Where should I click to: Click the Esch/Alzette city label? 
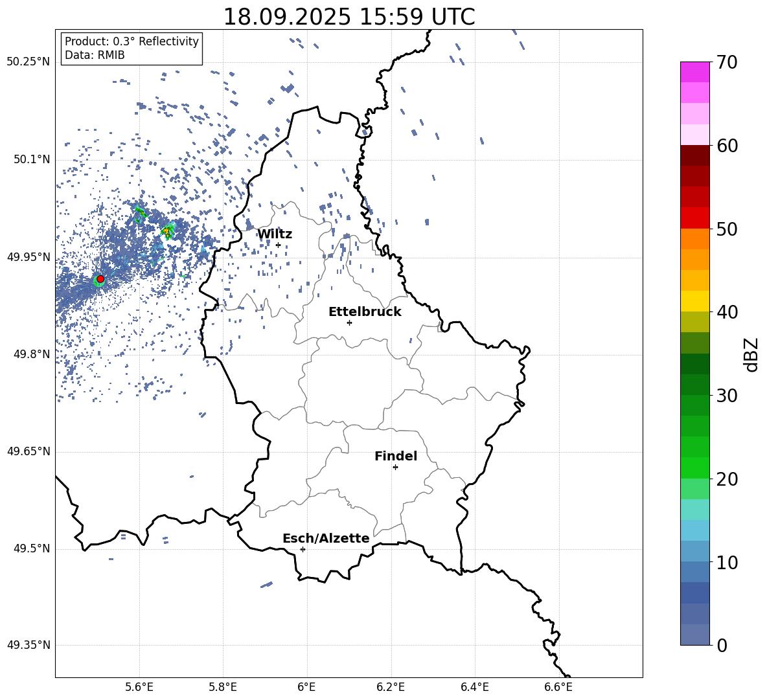point(326,538)
